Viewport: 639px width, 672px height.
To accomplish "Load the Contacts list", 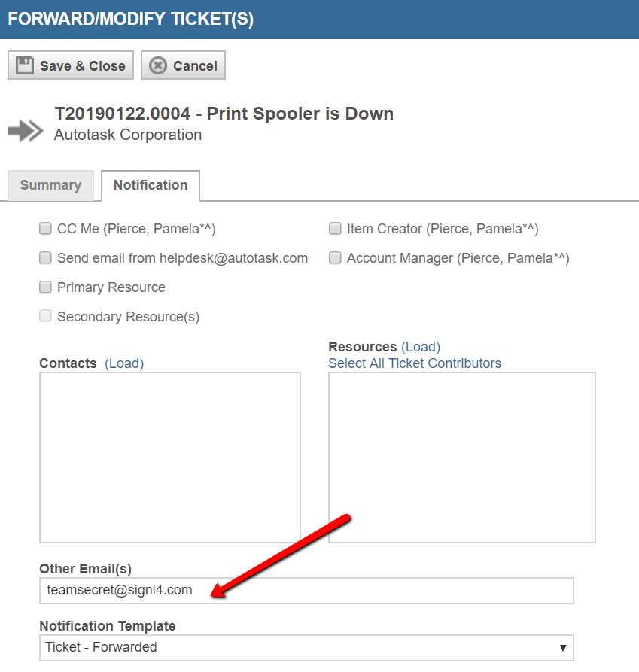I will pos(124,363).
